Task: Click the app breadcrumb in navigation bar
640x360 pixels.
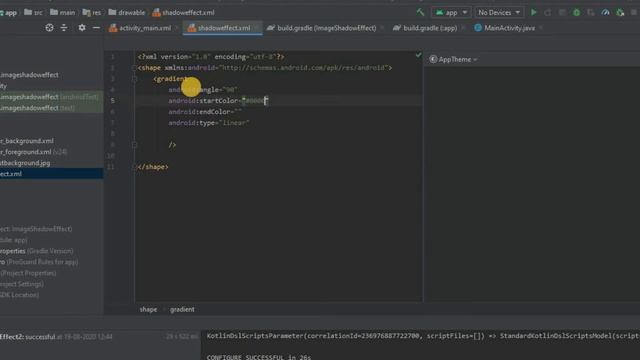Action: [x=9, y=13]
